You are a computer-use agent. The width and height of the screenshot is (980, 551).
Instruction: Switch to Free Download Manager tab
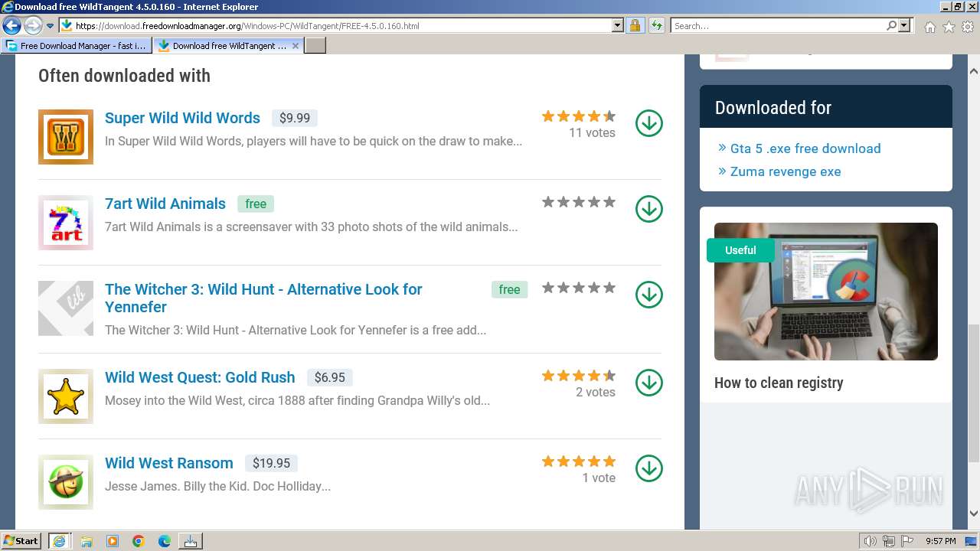[75, 46]
